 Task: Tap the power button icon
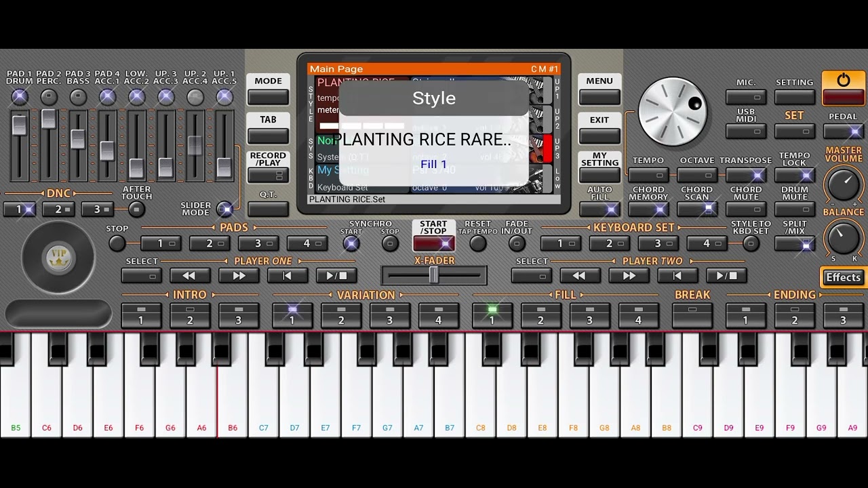pyautogui.click(x=843, y=88)
